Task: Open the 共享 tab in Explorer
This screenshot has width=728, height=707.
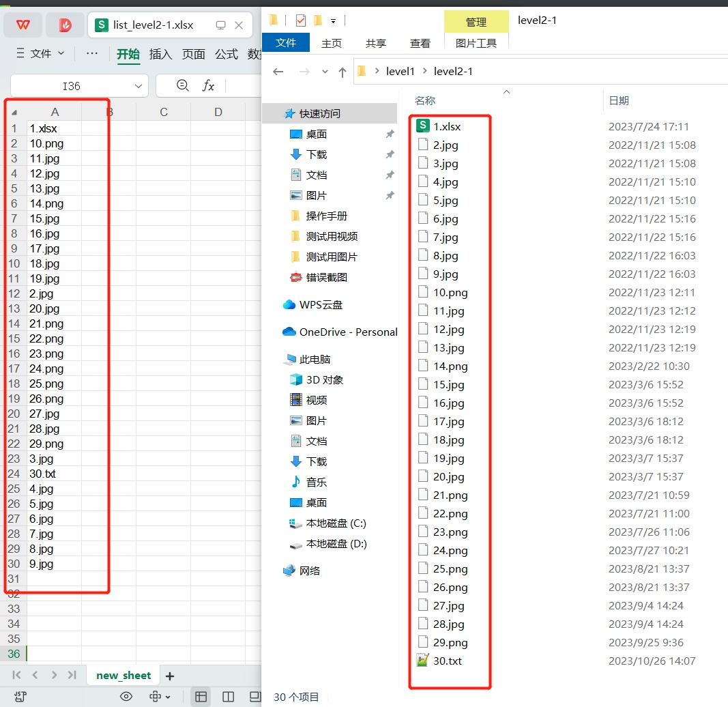Action: click(x=376, y=43)
